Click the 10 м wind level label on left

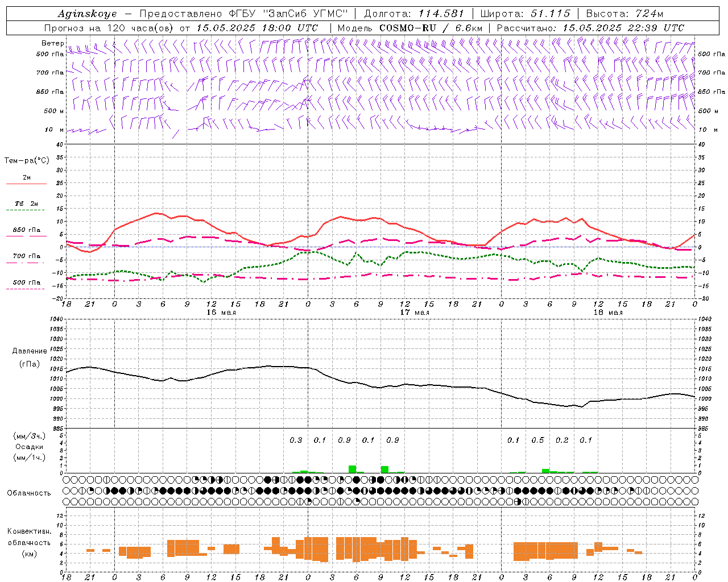pos(55,130)
